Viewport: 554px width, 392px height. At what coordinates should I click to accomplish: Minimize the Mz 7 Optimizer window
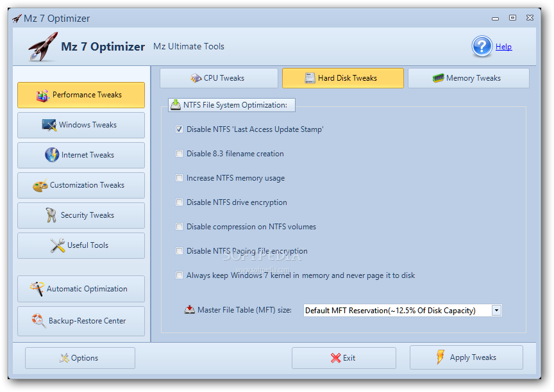tap(496, 18)
